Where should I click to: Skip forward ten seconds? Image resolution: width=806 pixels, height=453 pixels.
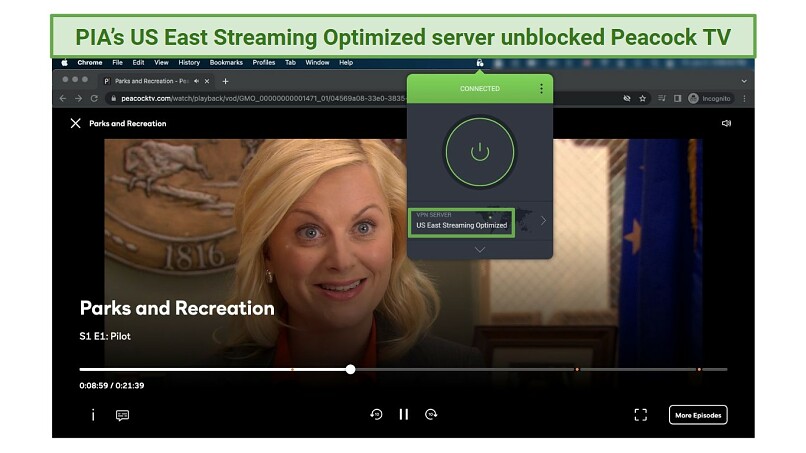pos(431,414)
